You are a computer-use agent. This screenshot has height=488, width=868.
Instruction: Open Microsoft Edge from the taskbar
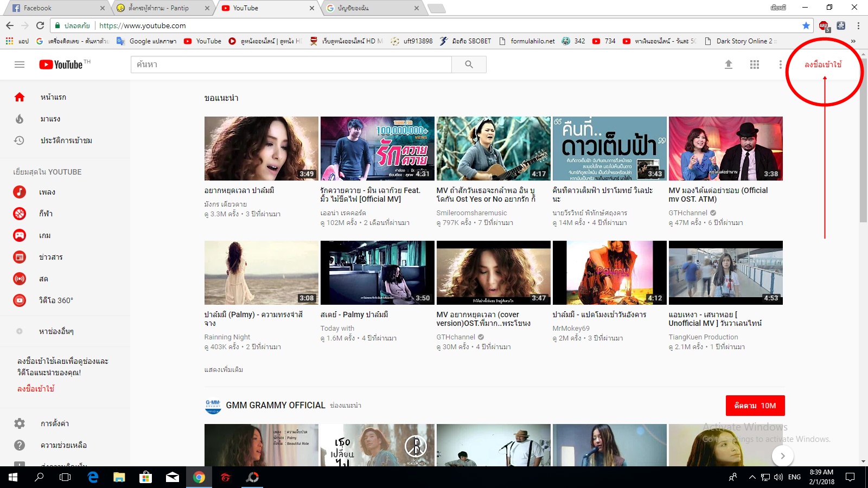pos(93,477)
